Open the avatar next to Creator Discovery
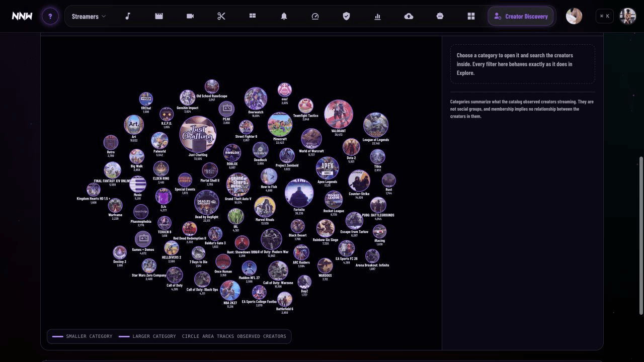644x362 pixels. coord(574,16)
